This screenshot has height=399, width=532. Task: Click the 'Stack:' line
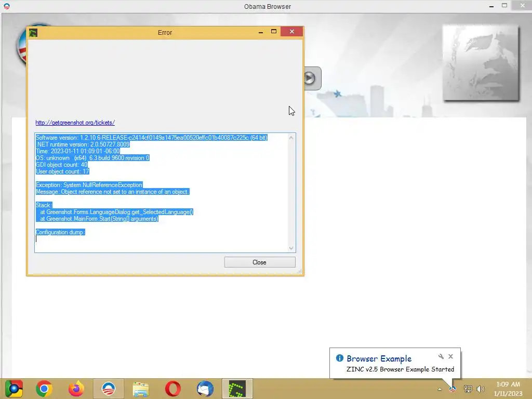[x=44, y=205]
